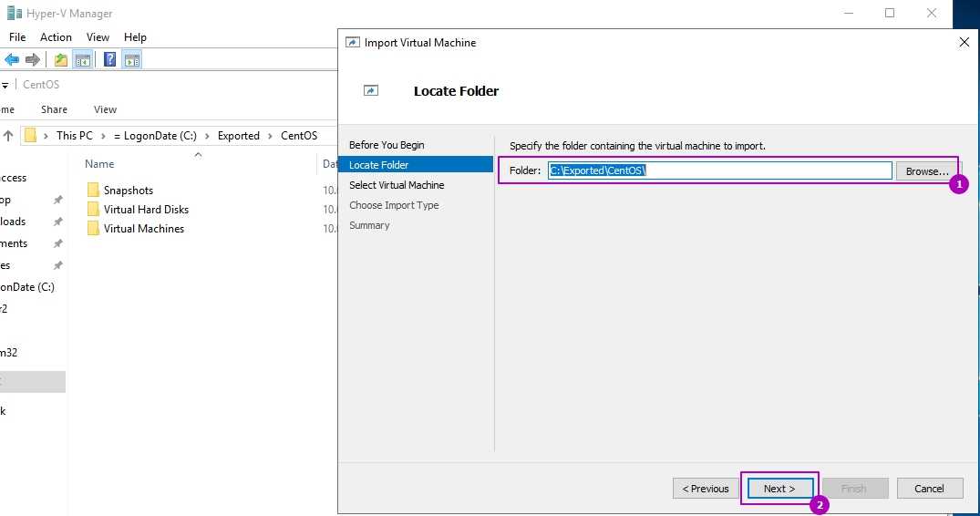Open the Virtual Hard Disks folder
Image resolution: width=980 pixels, height=516 pixels.
coord(146,210)
